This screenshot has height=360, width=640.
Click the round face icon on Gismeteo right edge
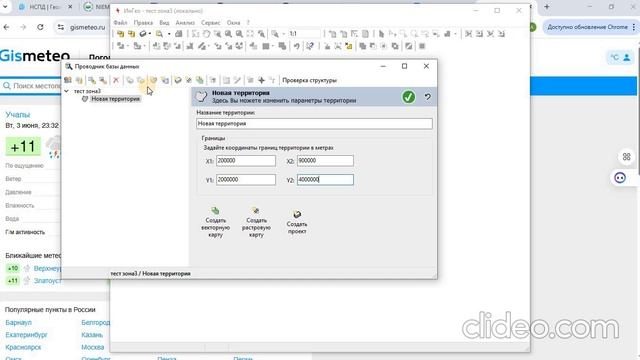(x=620, y=178)
